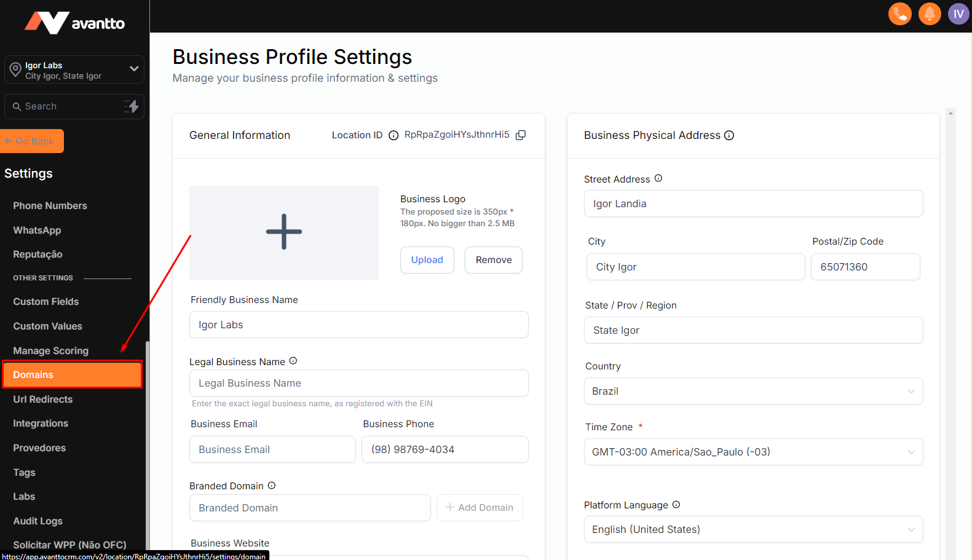
Task: Open the Integrations settings page
Action: pyautogui.click(x=41, y=424)
